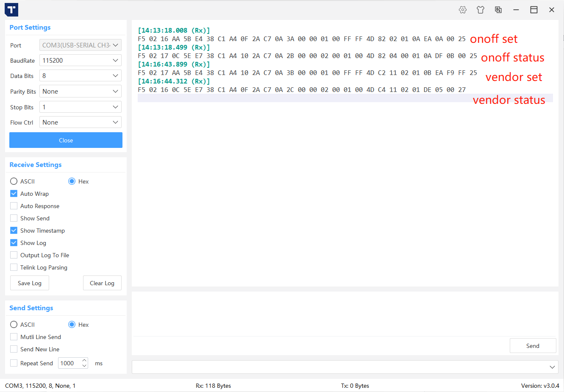Click the Save Log button

coord(30,283)
